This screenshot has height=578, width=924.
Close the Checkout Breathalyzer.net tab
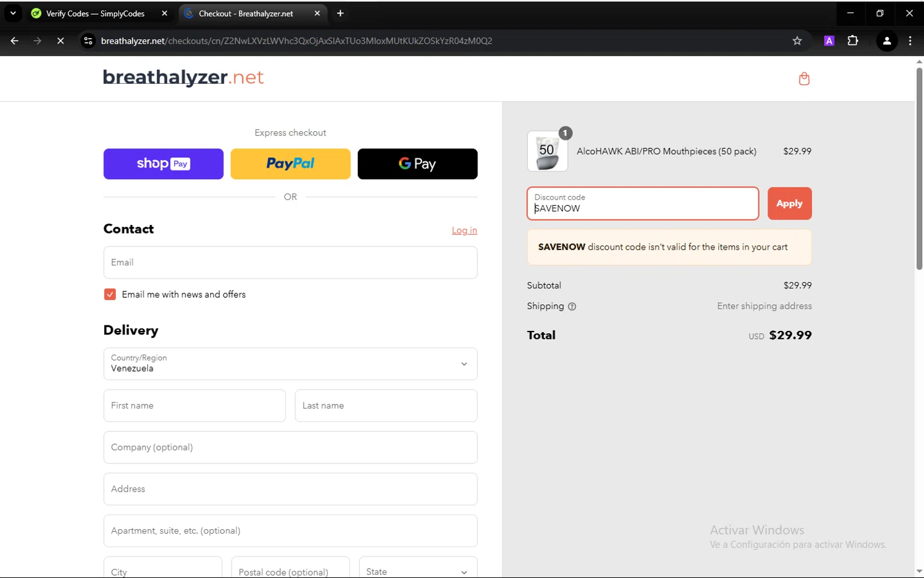click(317, 14)
